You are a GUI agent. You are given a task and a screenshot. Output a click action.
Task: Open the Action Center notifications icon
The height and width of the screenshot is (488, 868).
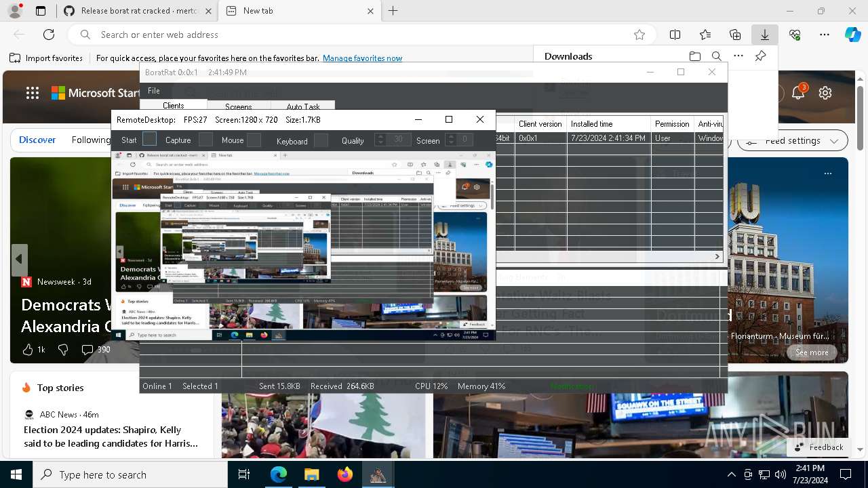click(846, 475)
